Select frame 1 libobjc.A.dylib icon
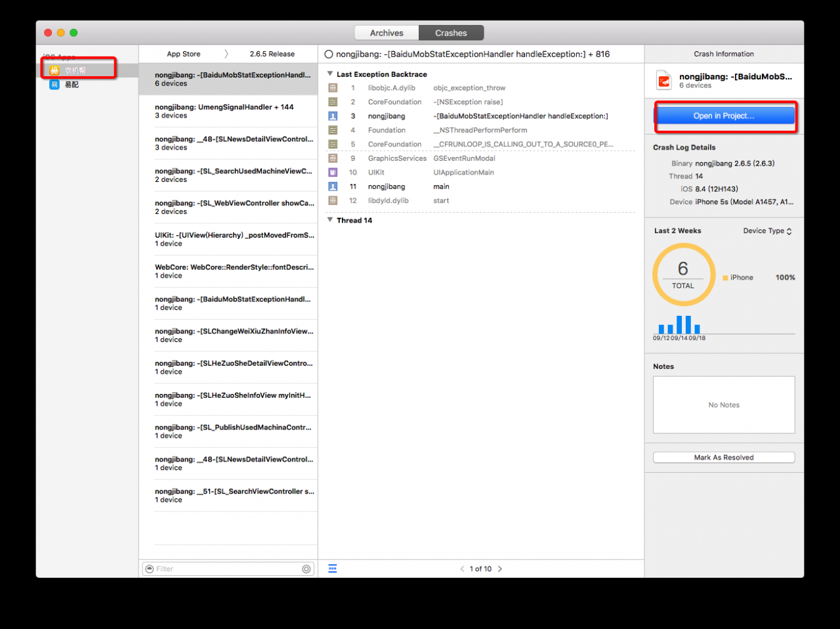 [333, 88]
